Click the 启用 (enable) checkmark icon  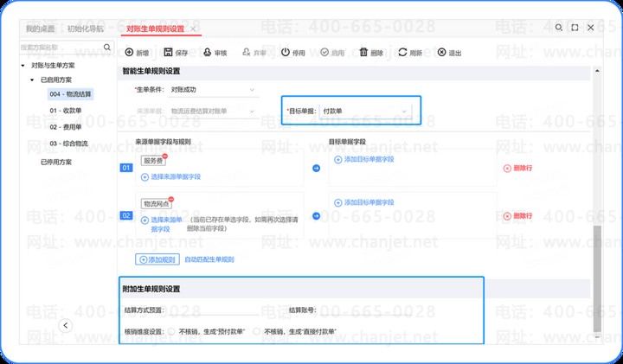click(x=324, y=53)
